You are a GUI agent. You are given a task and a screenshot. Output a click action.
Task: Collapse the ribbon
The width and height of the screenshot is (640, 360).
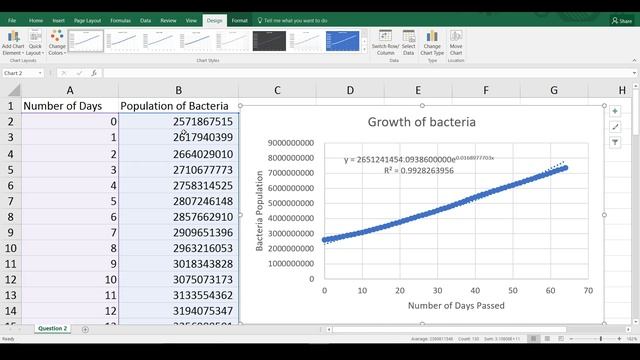634,60
